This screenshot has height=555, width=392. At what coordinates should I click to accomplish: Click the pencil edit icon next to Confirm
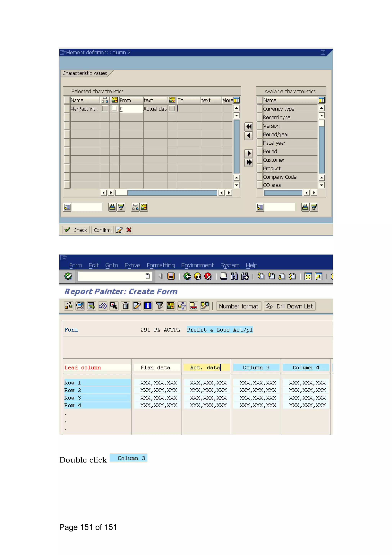pos(119,230)
